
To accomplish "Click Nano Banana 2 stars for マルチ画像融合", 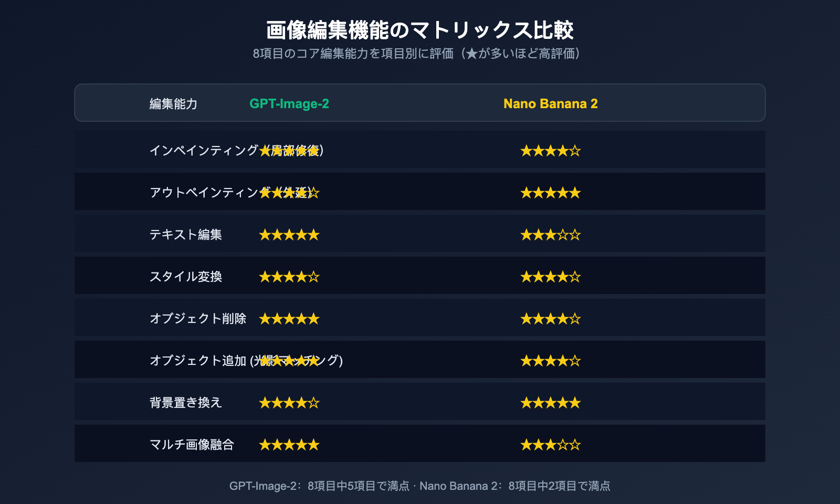I will point(550,445).
